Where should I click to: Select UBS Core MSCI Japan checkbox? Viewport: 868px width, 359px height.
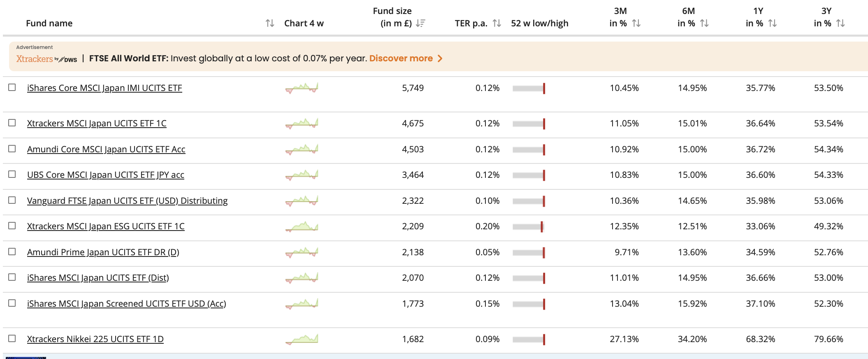point(12,174)
